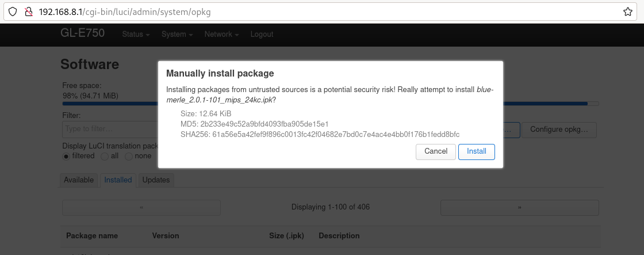Open the Network dropdown menu
This screenshot has height=255, width=644.
tap(221, 34)
